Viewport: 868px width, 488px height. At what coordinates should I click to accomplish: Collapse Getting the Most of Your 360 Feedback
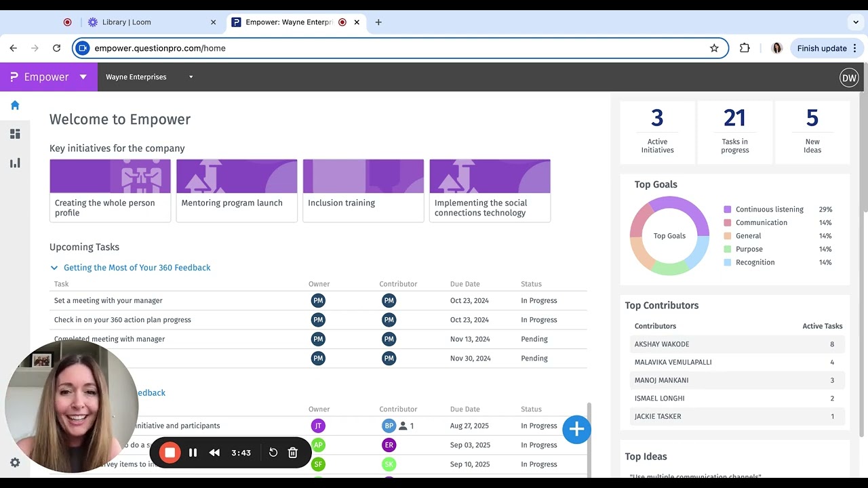[54, 268]
